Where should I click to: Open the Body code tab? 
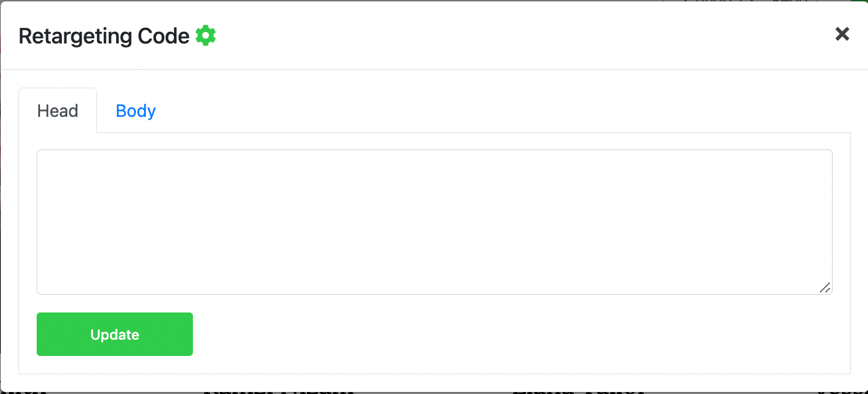pos(136,111)
